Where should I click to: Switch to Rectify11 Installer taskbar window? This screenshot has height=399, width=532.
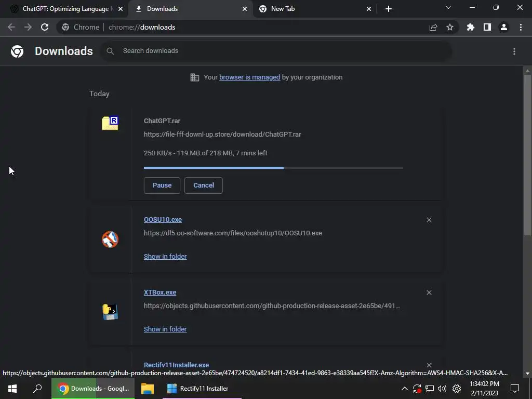202,389
